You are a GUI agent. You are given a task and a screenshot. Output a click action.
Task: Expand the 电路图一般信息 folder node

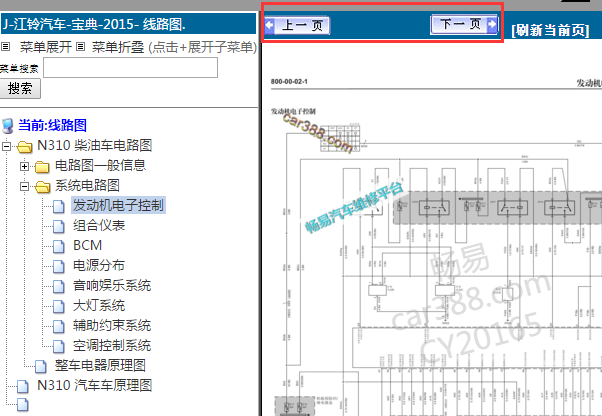[24, 166]
